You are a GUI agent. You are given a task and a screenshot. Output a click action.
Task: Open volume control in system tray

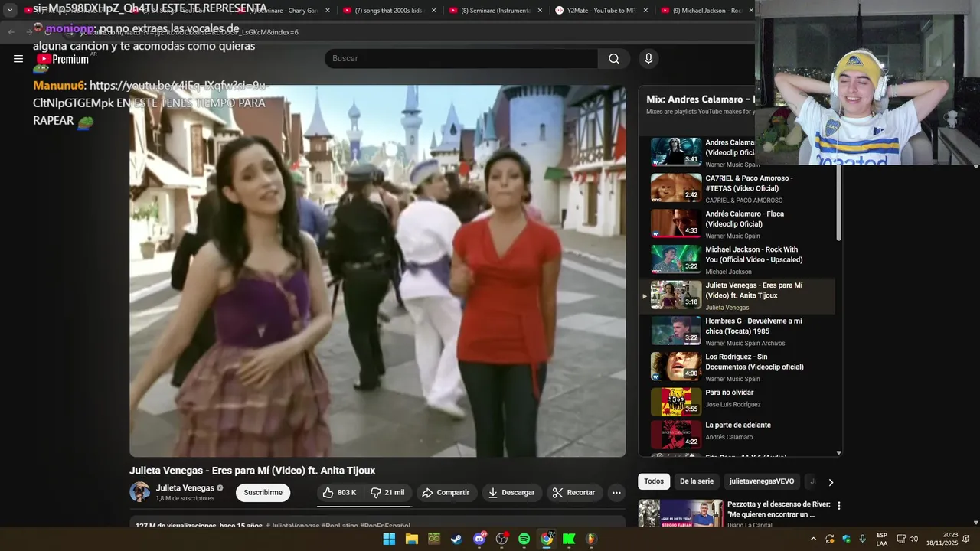coord(913,539)
